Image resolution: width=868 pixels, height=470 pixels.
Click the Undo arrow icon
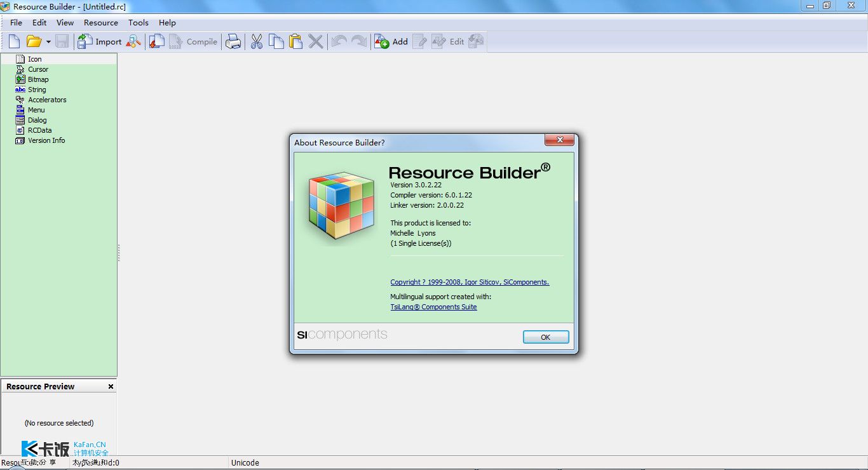[339, 42]
